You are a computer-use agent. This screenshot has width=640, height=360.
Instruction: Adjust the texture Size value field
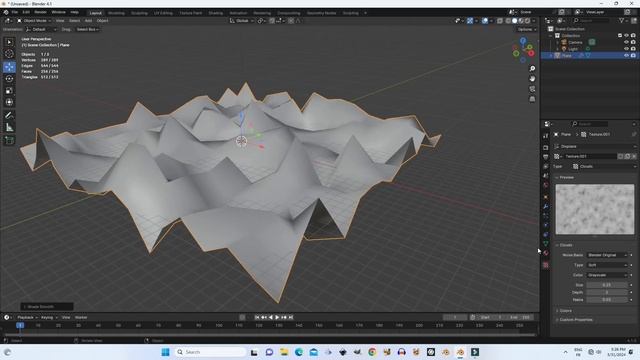coord(607,285)
